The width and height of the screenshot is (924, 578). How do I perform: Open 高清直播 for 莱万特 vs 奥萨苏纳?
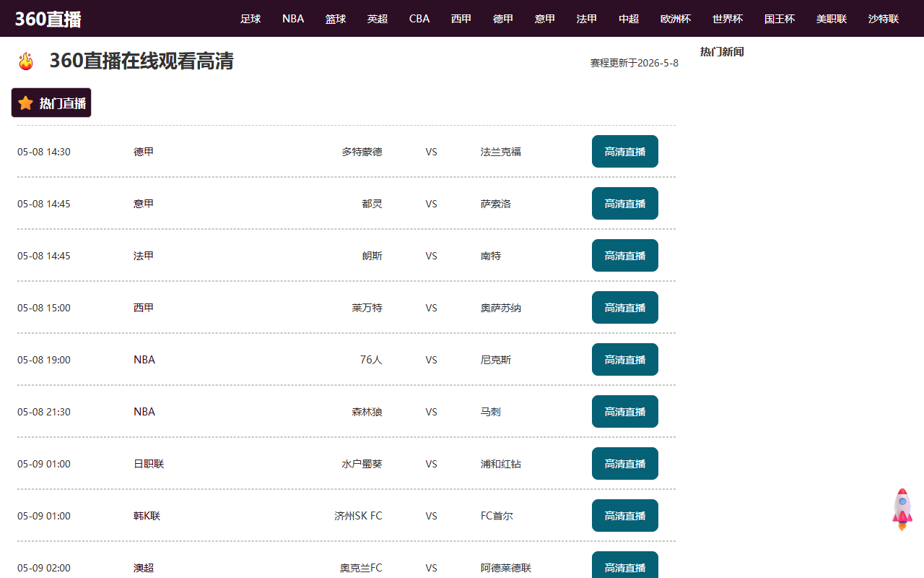pos(625,308)
